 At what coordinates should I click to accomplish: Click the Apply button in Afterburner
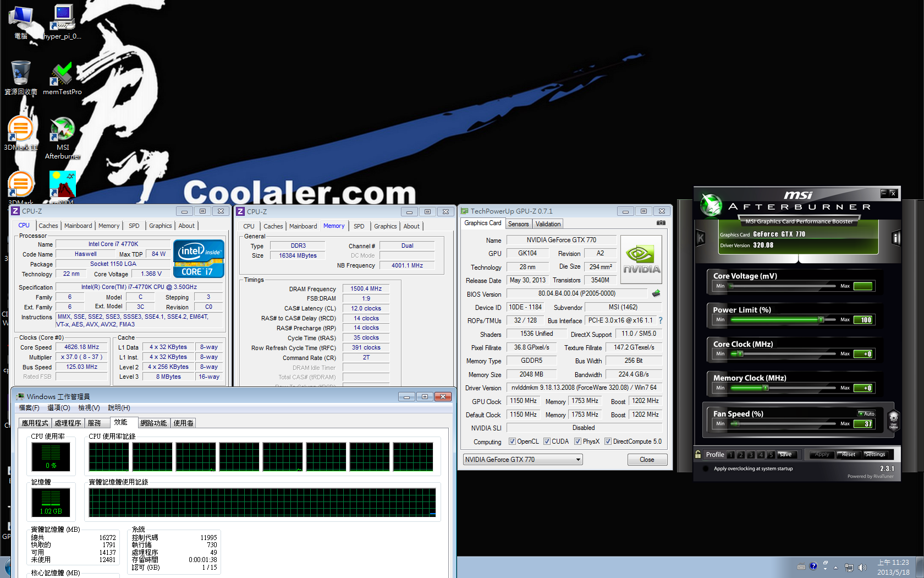pos(822,454)
